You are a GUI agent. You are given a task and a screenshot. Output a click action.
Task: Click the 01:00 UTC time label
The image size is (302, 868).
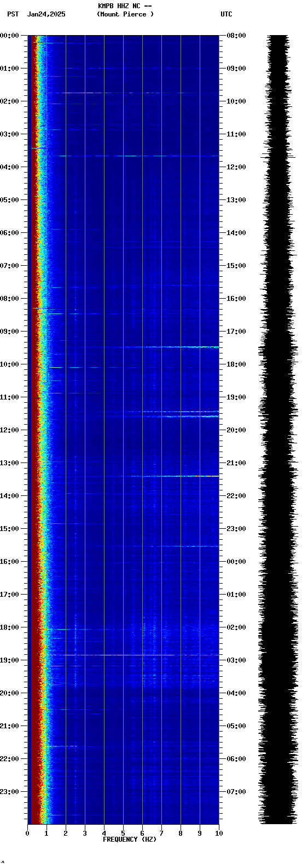click(x=236, y=595)
